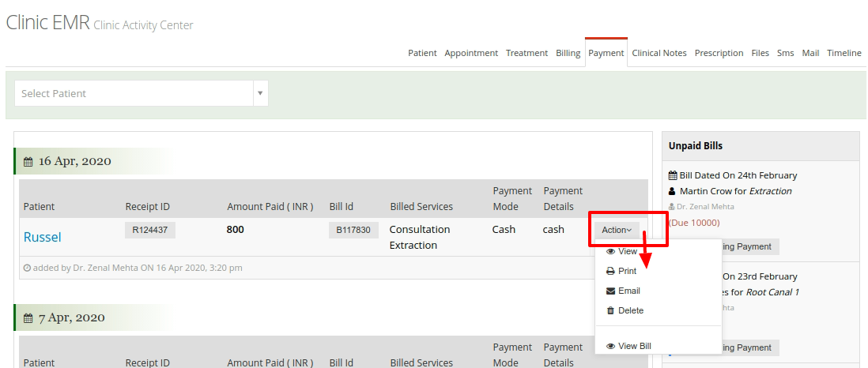Open the Appointment tab

[471, 53]
